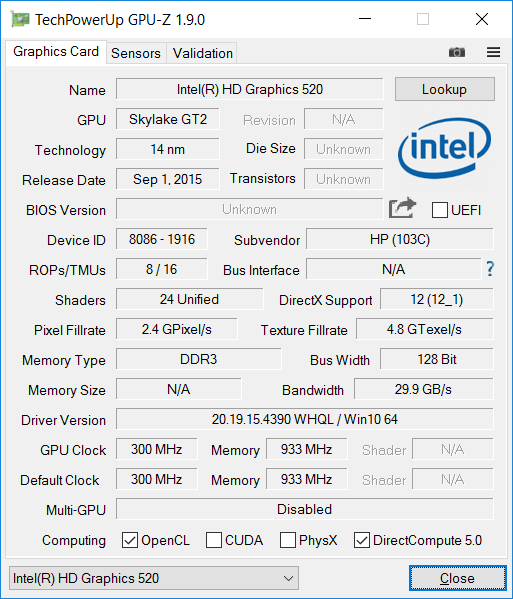The image size is (513, 599).
Task: Click the Driver Version field
Action: [305, 419]
